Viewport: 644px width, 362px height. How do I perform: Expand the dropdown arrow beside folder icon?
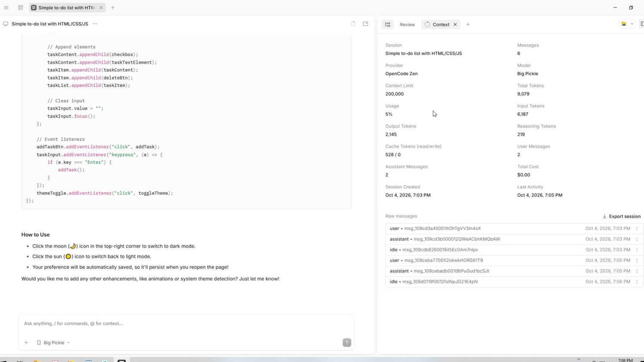point(632,24)
